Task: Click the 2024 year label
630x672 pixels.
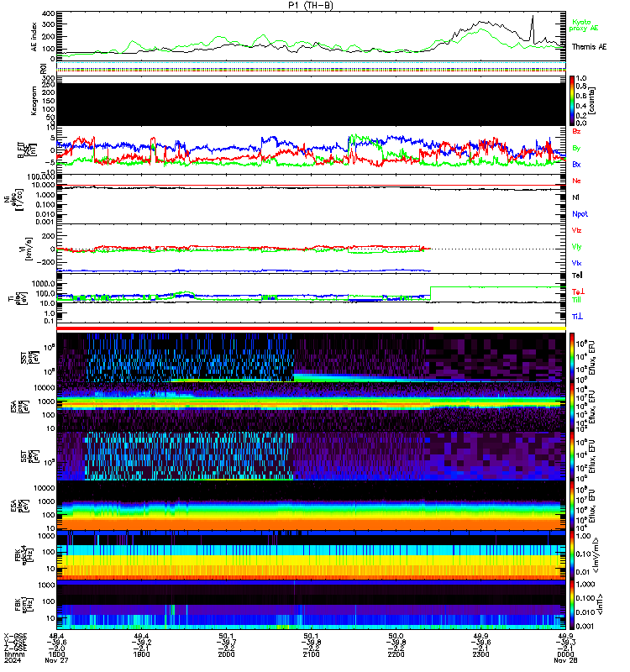Action: click(x=12, y=660)
